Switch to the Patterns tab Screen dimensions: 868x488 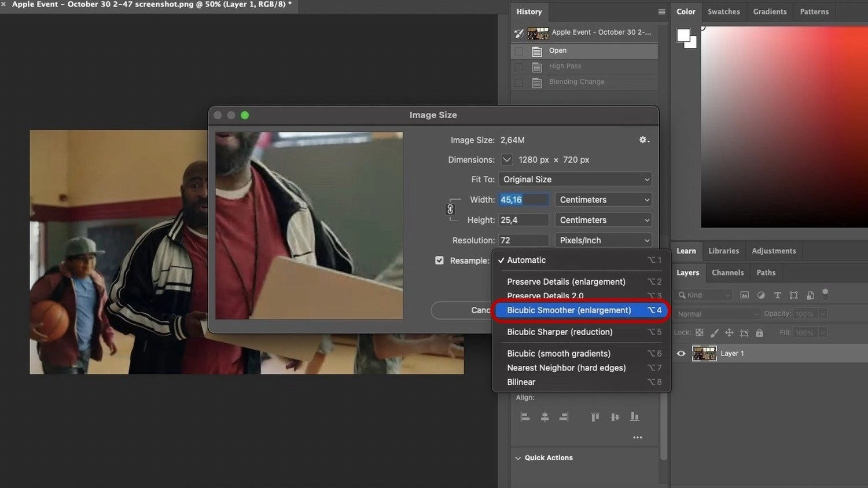(x=814, y=12)
